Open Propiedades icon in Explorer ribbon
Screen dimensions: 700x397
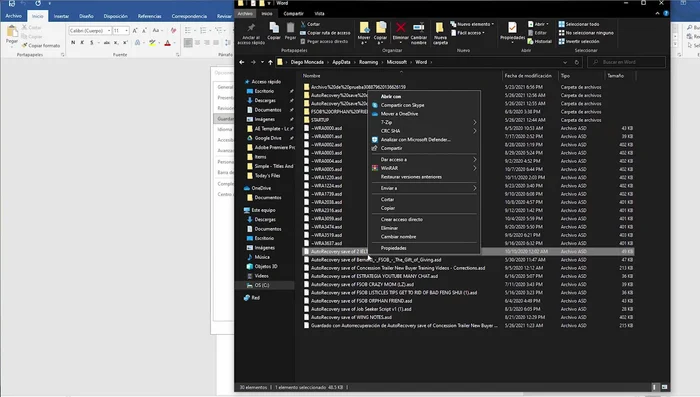pyautogui.click(x=512, y=28)
